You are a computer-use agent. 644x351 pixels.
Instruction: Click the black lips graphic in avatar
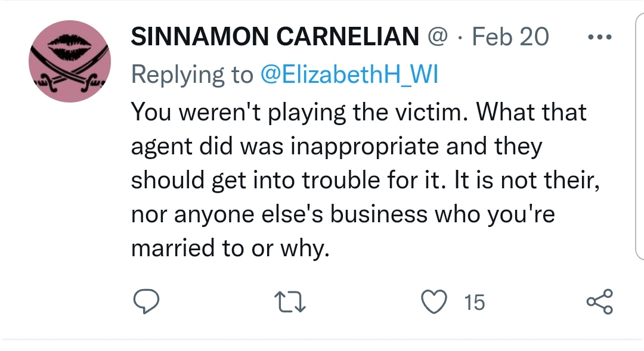tap(70, 45)
